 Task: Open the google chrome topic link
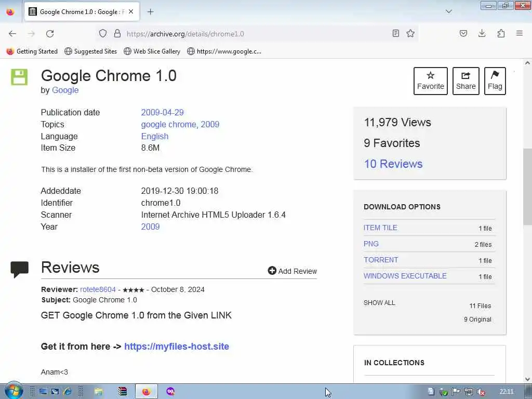coord(168,125)
